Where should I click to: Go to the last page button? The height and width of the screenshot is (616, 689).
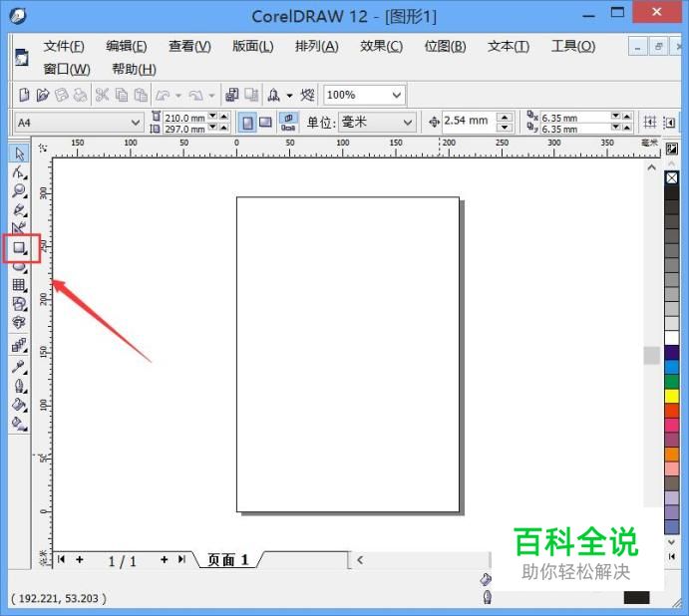tap(181, 559)
